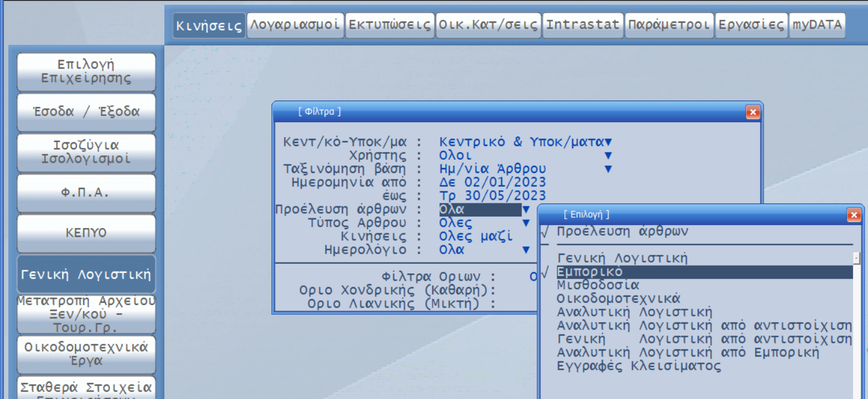Screen dimensions: 868x399
Task: Close the Φίλτρα dialog window
Action: pyautogui.click(x=753, y=112)
